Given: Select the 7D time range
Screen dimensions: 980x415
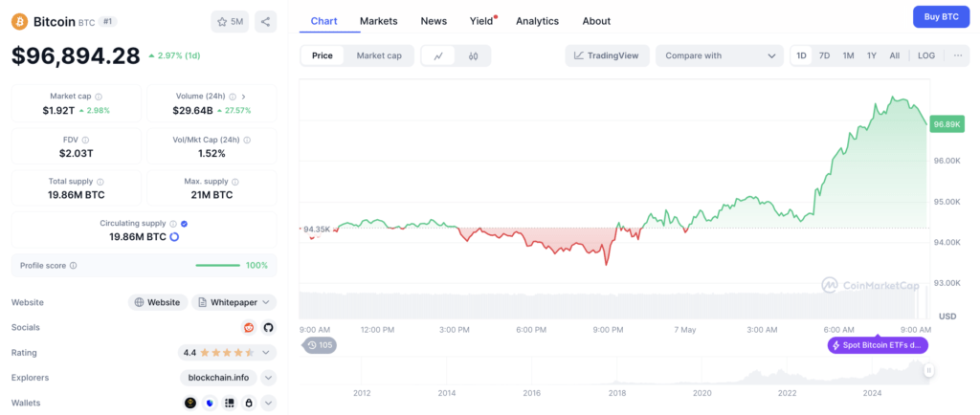Looking at the screenshot, I should pos(824,55).
